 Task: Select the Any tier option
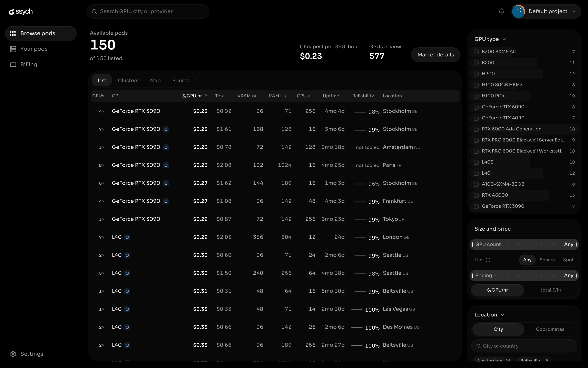527,260
